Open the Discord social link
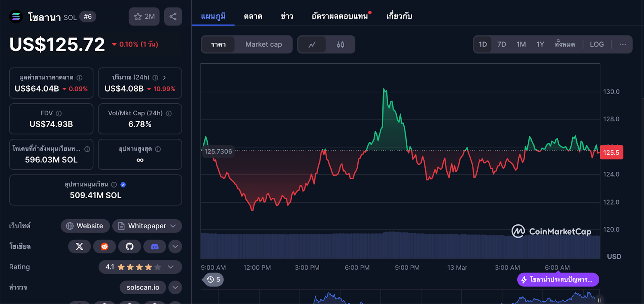Screen dimensions: 644x304 pos(155,246)
